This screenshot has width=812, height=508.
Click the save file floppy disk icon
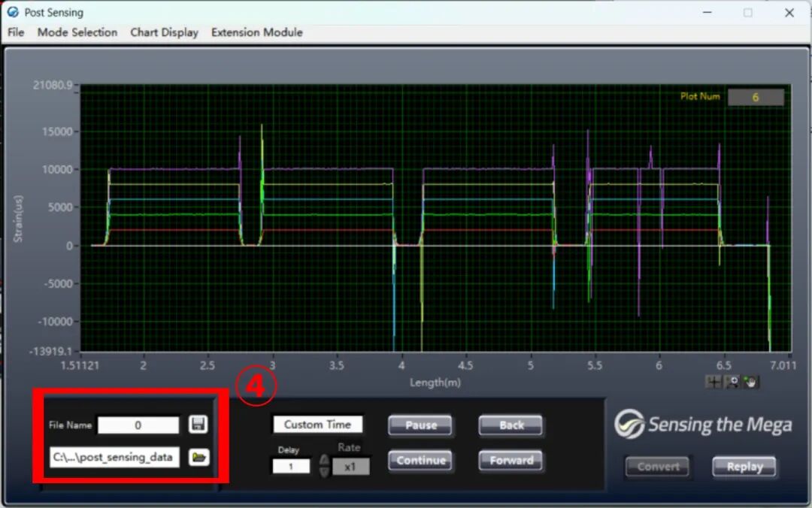pos(198,425)
